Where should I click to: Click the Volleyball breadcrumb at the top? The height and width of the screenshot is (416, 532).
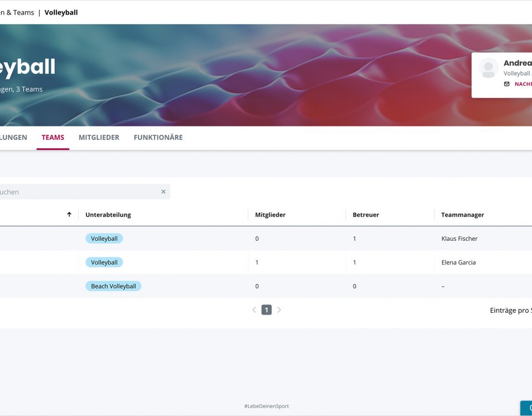click(61, 12)
